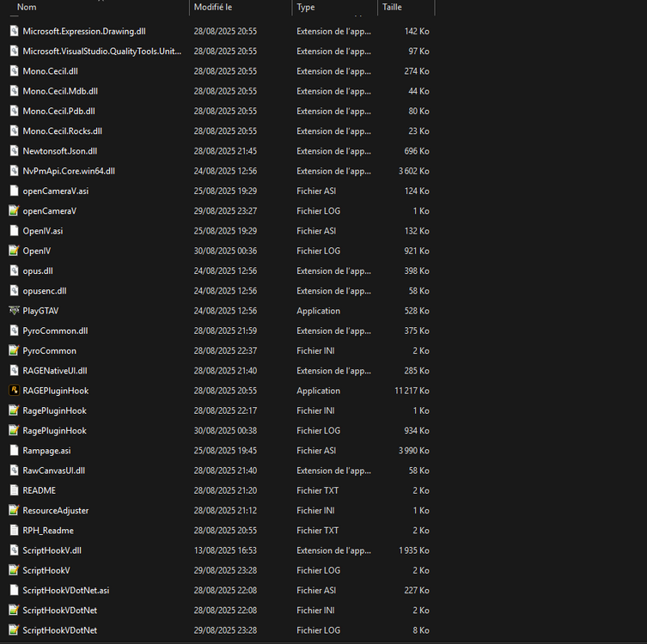Select the OpenIV.asi file name
This screenshot has height=644, width=647.
coord(42,231)
